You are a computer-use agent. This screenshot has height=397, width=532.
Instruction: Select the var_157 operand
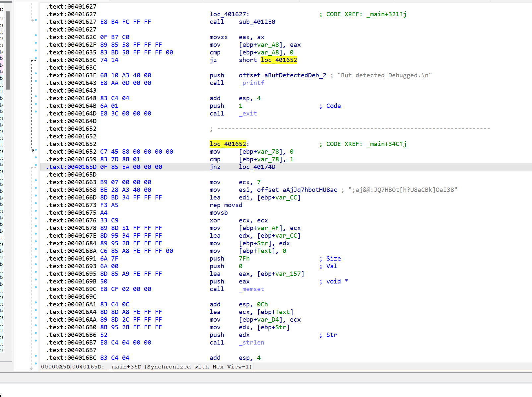(x=288, y=274)
